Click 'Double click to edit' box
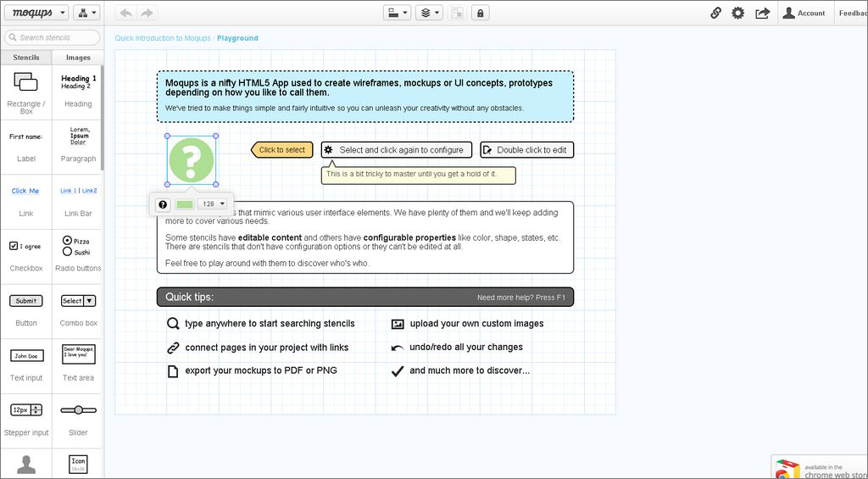 (527, 149)
